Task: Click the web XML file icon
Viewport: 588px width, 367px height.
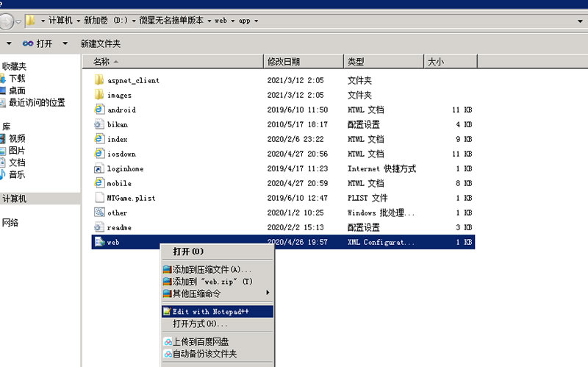Action: pos(99,242)
